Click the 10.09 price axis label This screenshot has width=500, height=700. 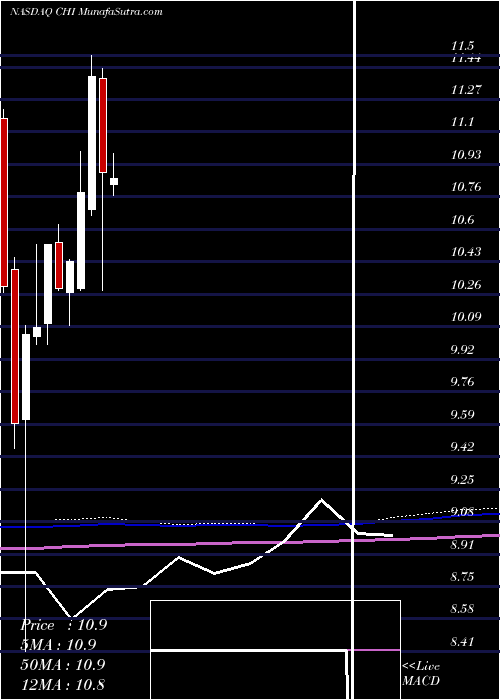tap(466, 317)
